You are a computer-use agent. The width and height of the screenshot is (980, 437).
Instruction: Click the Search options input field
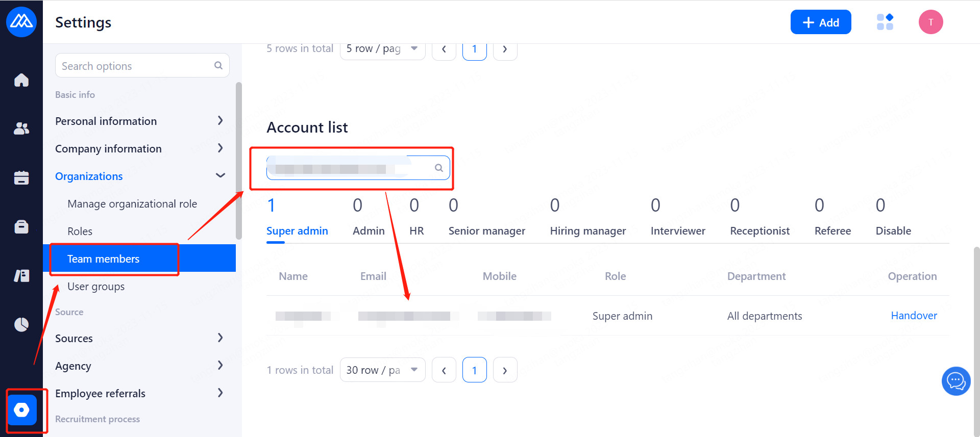(x=135, y=66)
